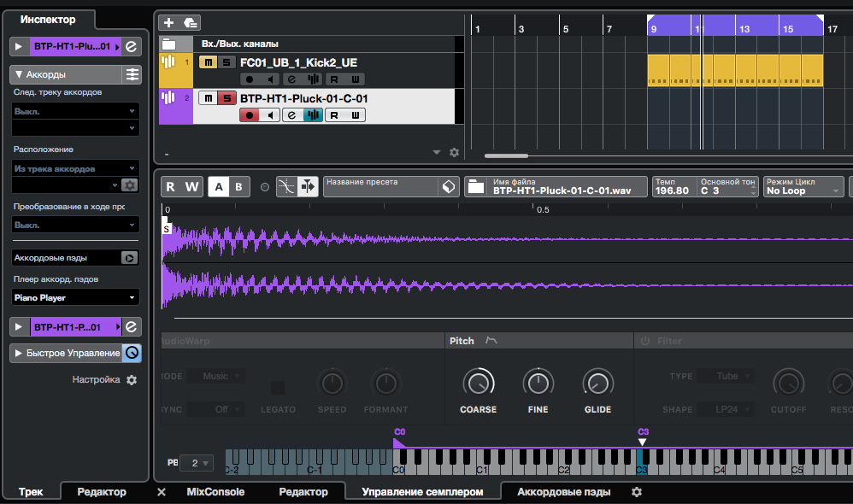Open the Аккордовые пэды play icon
Image resolution: width=853 pixels, height=504 pixels.
tap(129, 257)
